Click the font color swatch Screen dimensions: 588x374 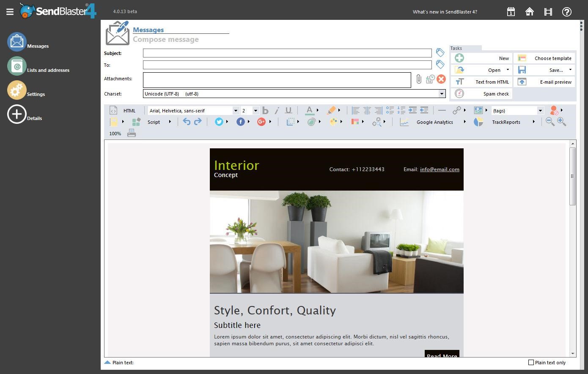310,110
